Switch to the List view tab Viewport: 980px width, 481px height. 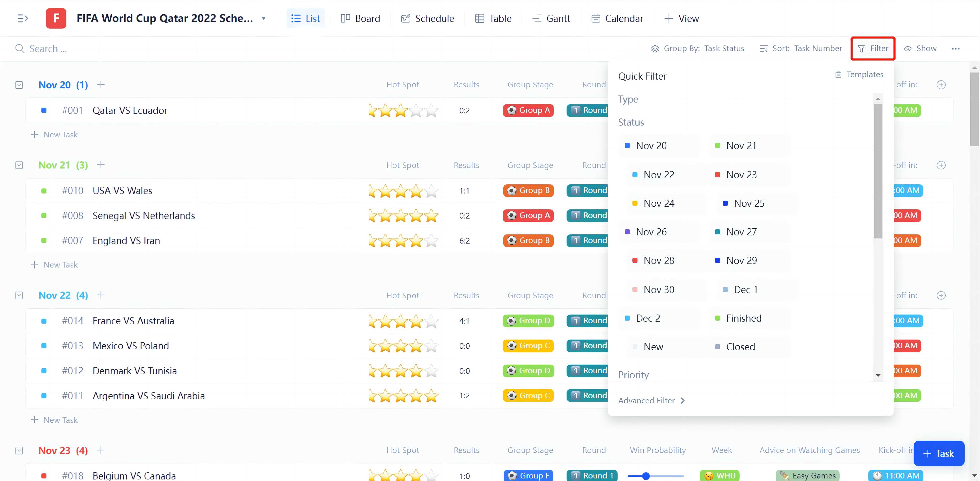pos(305,18)
